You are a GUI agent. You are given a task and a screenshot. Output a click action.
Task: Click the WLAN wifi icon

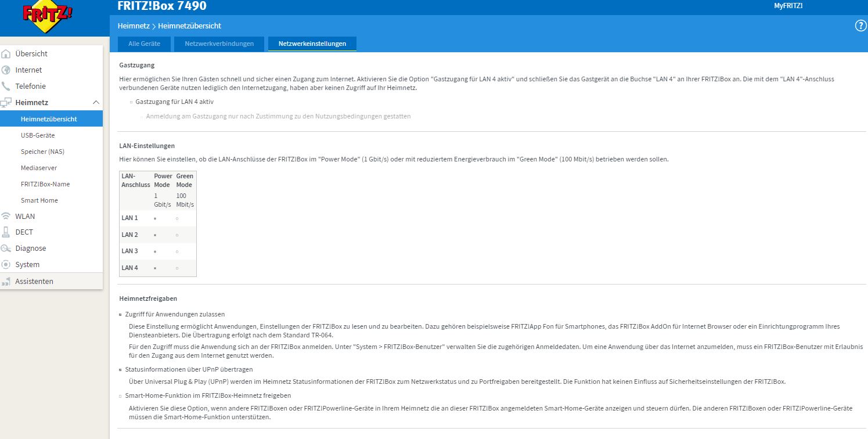[x=6, y=216]
